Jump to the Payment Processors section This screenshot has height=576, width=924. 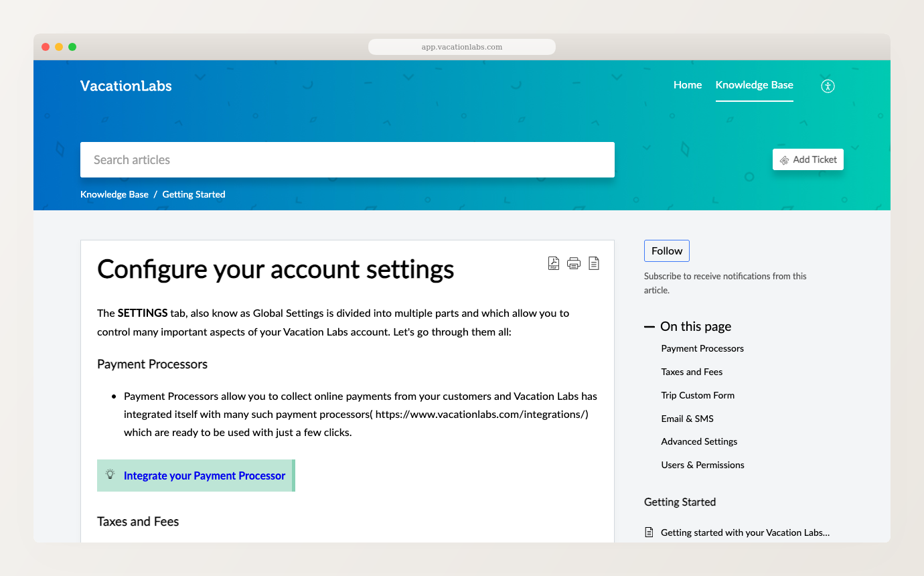[702, 348]
